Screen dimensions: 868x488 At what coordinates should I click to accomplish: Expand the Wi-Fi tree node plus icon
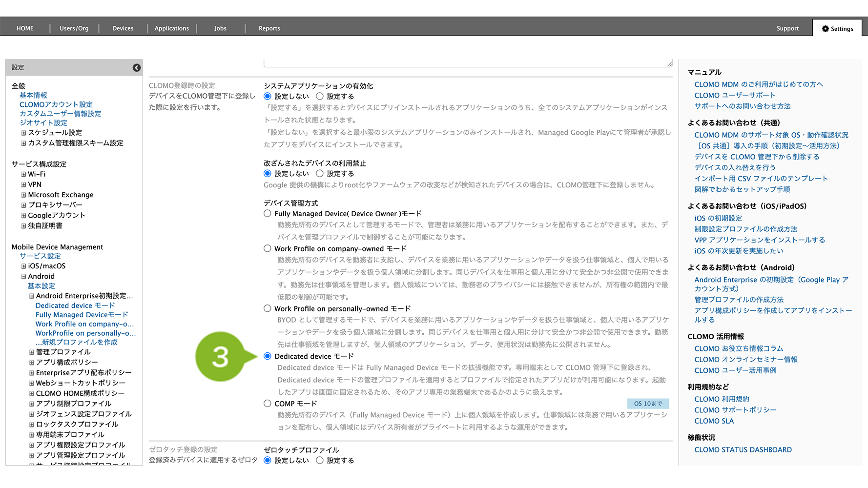(x=23, y=174)
